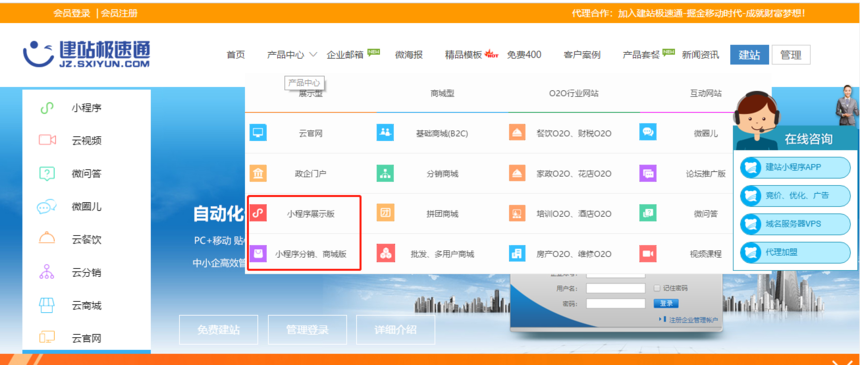Click the 免费建站 banner button
This screenshot has height=365, width=860.
point(219,330)
